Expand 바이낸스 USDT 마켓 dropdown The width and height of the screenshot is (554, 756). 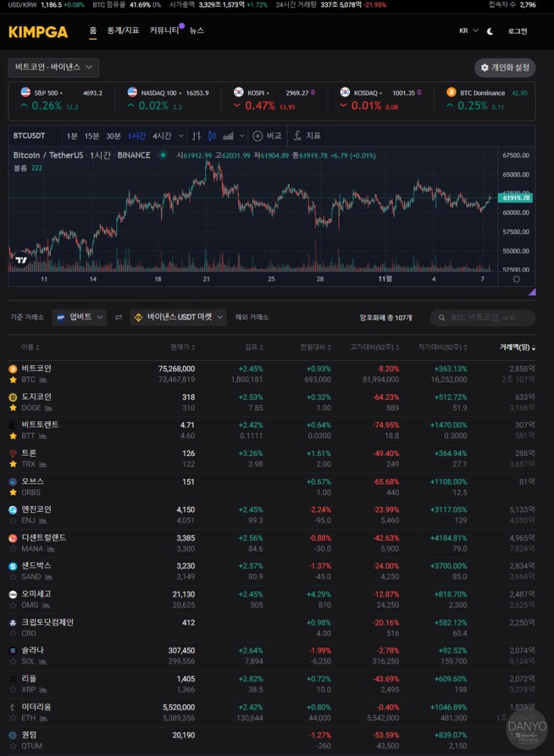(178, 317)
